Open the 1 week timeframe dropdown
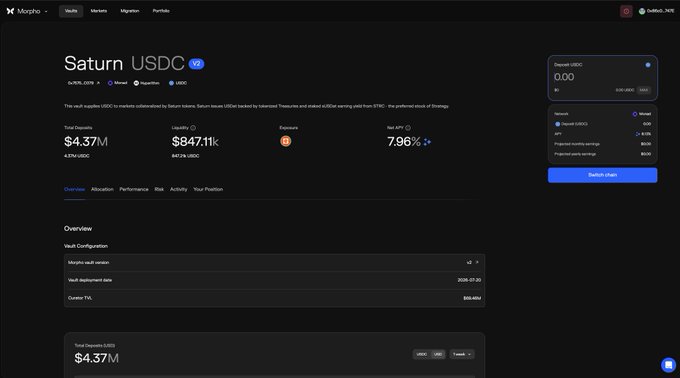680x378 pixels. point(462,354)
